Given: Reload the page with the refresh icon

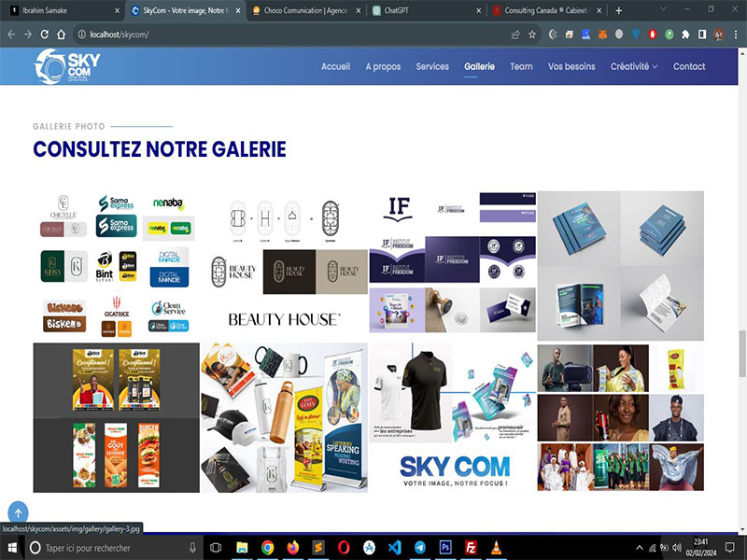Looking at the screenshot, I should [x=44, y=35].
